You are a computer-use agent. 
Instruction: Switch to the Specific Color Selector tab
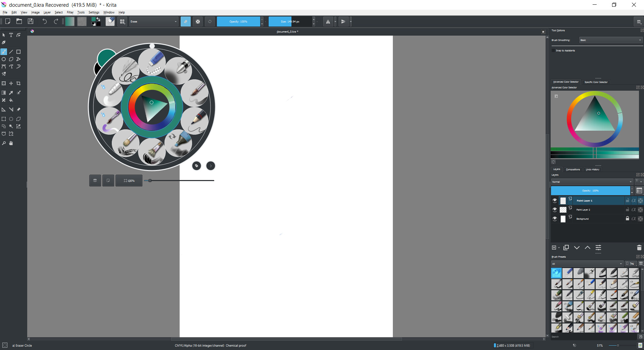[x=596, y=82]
